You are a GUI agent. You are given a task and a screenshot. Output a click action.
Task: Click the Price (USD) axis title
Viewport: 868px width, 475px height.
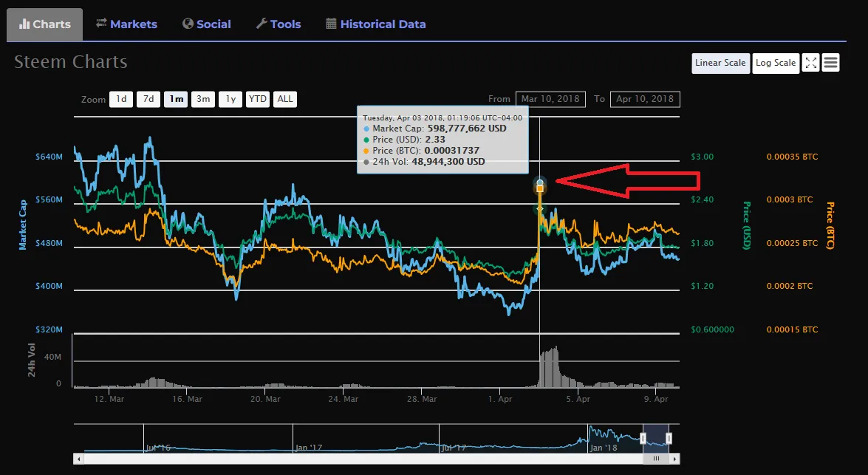click(x=746, y=226)
